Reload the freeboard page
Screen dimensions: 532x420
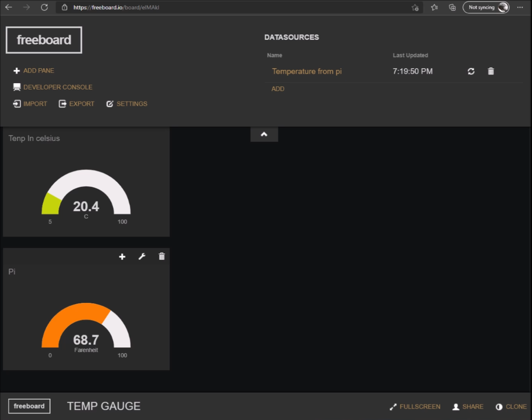point(44,7)
